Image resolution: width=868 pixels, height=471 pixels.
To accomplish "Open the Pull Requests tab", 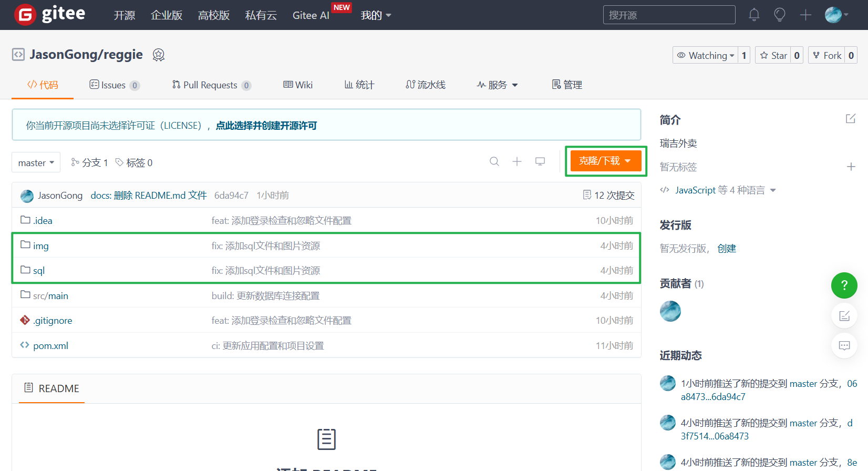I will point(210,85).
